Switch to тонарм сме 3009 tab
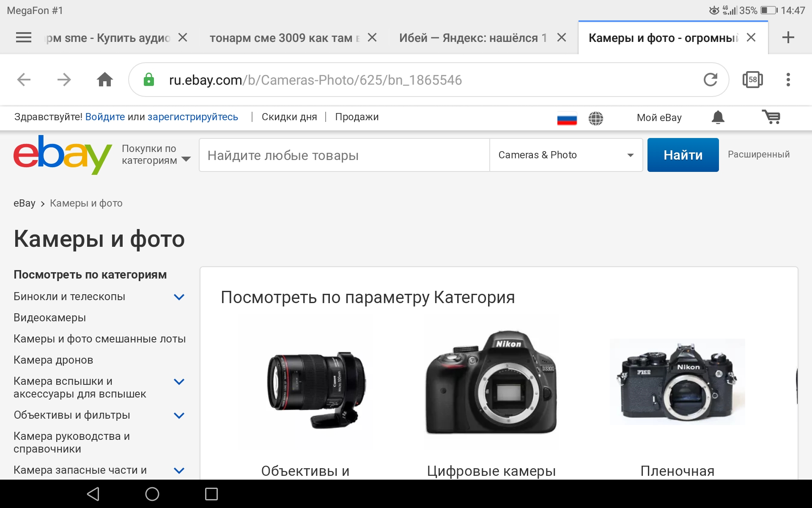812x508 pixels. [284, 38]
